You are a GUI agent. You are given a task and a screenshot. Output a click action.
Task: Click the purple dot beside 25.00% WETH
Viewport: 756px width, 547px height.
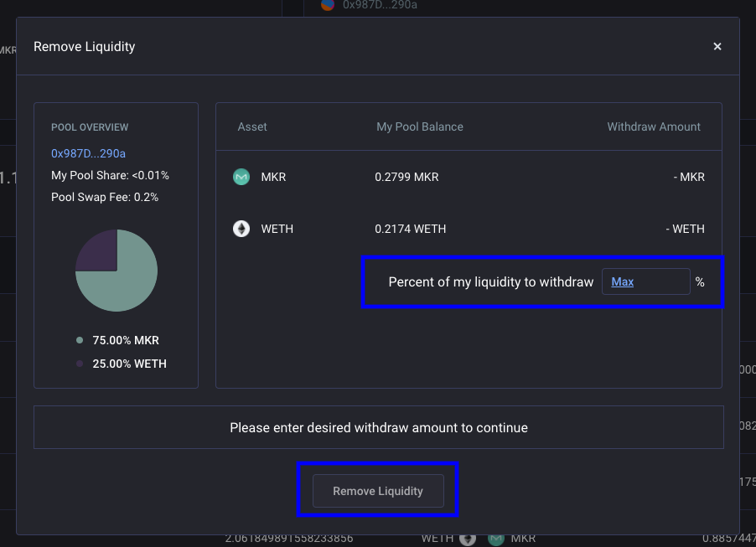[x=80, y=364]
